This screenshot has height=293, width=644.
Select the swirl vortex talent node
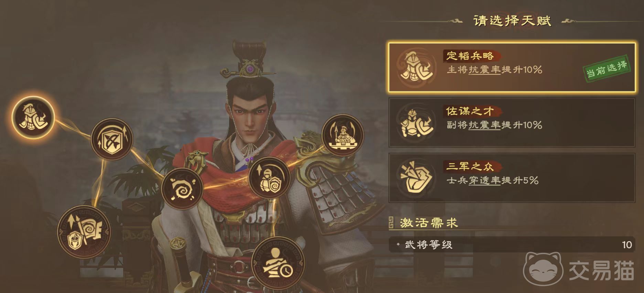(182, 189)
